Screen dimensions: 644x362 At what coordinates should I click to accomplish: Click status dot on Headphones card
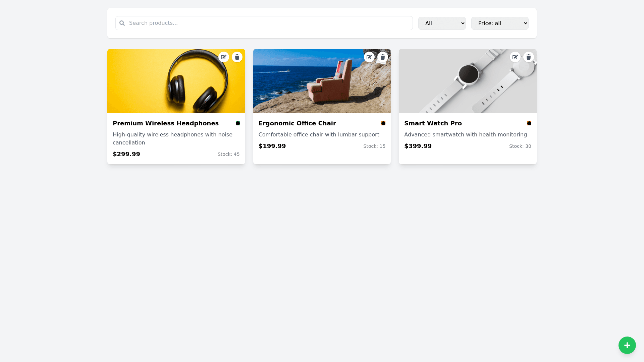point(238,123)
